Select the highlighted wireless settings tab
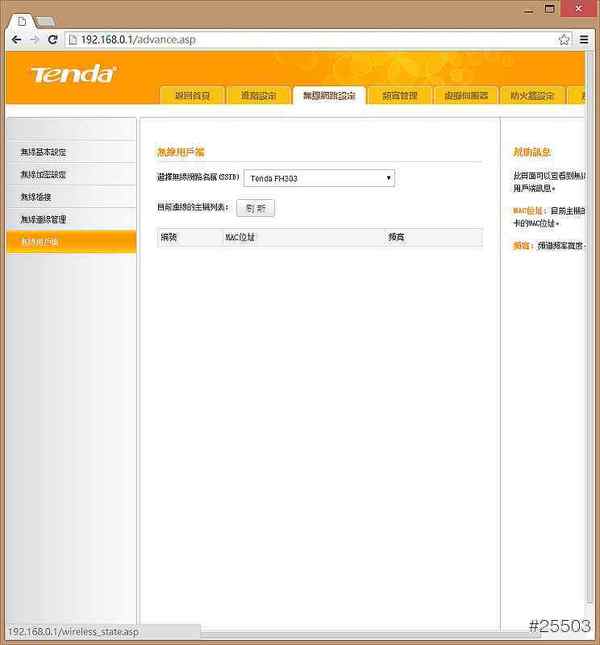The width and height of the screenshot is (600, 645). [x=329, y=95]
